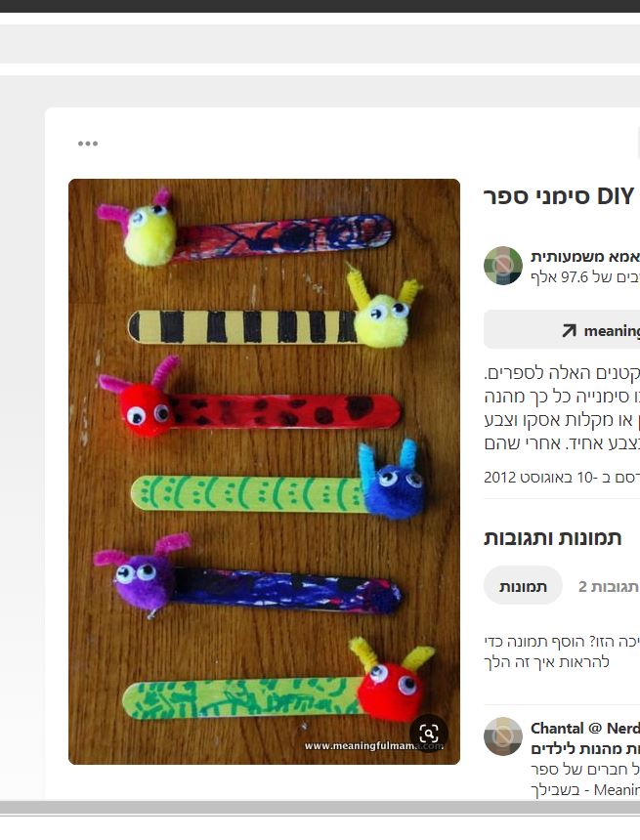The height and width of the screenshot is (840, 640).
Task: Open the אמא משמעותית profile name
Action: [585, 257]
